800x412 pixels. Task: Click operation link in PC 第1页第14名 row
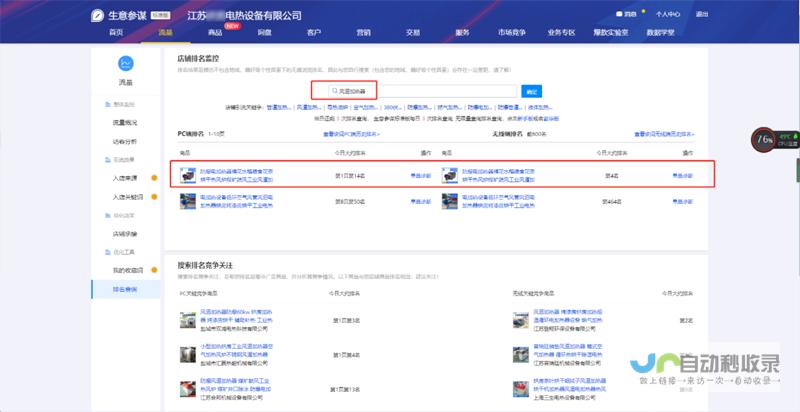click(421, 175)
